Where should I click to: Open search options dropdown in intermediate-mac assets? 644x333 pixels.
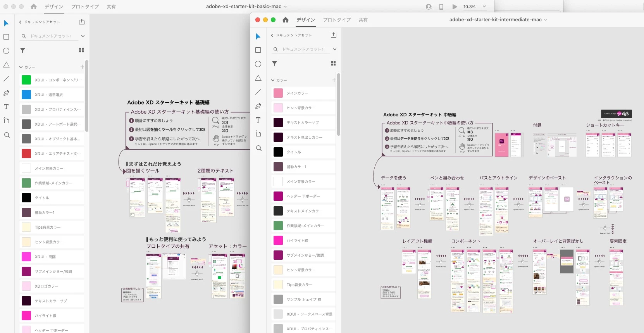[335, 49]
